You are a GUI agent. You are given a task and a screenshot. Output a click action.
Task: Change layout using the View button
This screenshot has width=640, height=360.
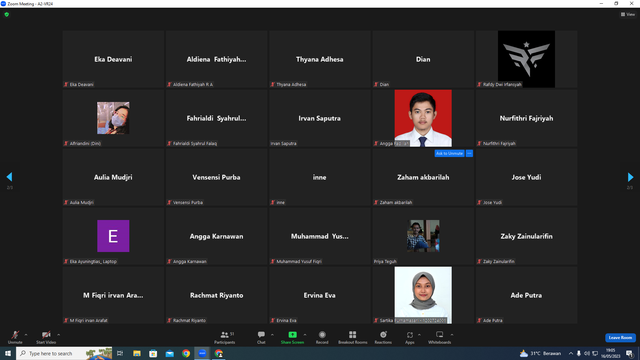pyautogui.click(x=628, y=14)
